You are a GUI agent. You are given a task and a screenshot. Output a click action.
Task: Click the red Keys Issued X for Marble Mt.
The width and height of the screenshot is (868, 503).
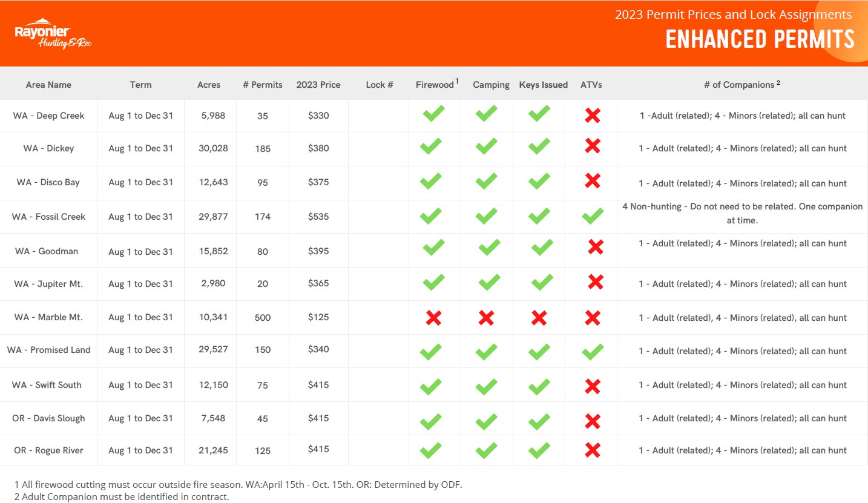click(539, 318)
